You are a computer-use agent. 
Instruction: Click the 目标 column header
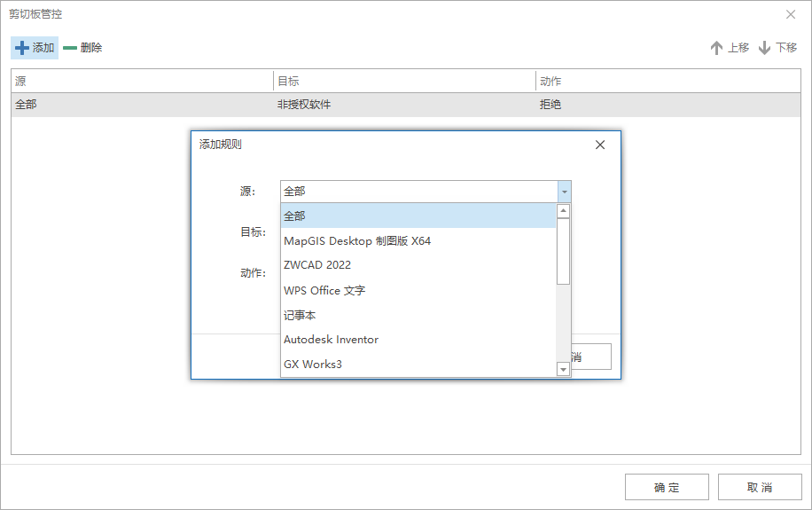tap(404, 82)
